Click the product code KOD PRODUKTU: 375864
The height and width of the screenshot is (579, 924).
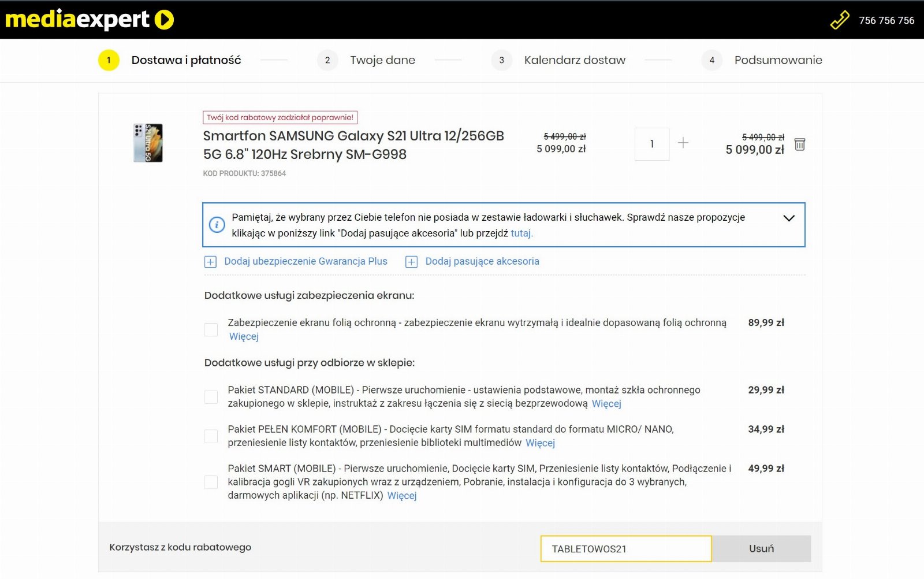click(x=244, y=173)
